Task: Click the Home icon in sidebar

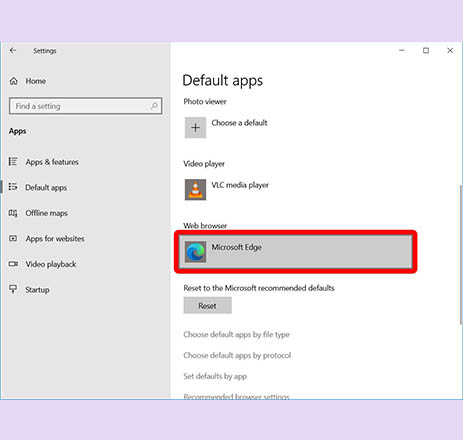Action: (14, 81)
